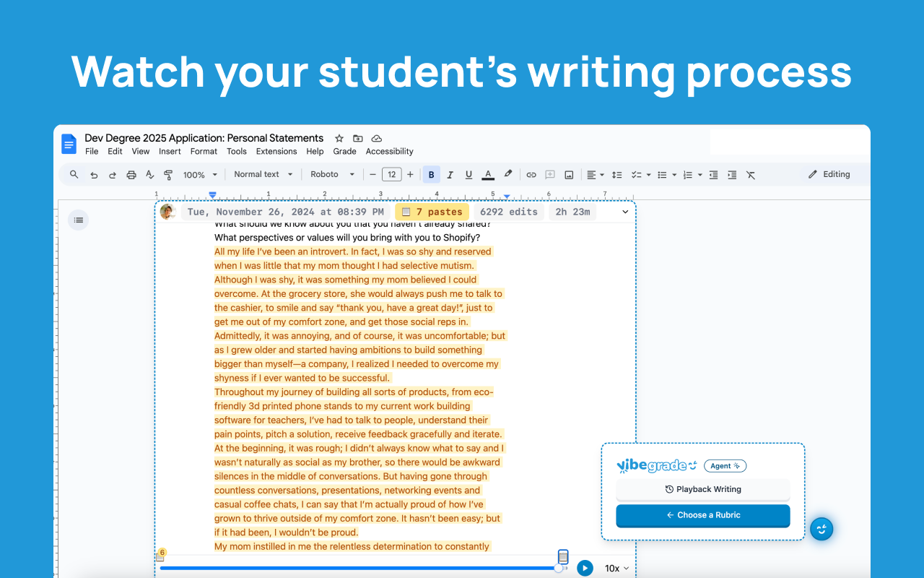Screen dimensions: 924x578
Task: Open the Grade menu
Action: click(x=344, y=152)
